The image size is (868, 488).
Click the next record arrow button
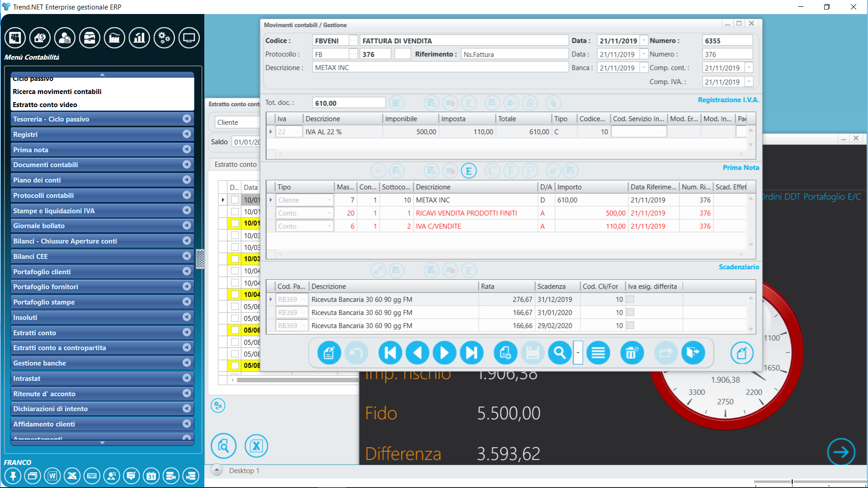[444, 353]
